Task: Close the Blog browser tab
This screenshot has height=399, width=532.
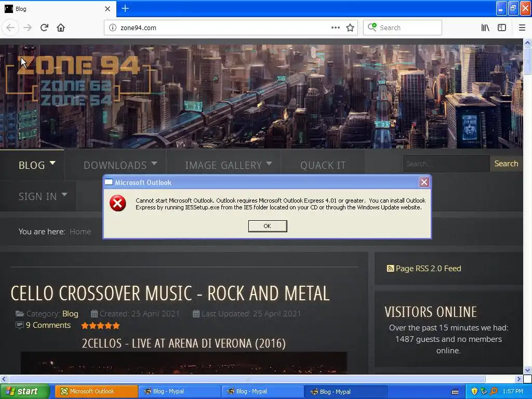Action: pyautogui.click(x=108, y=9)
